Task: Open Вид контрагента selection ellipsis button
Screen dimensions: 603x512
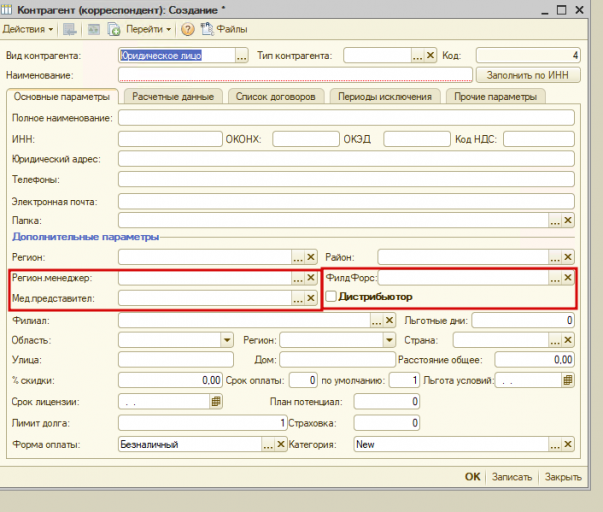Action: point(242,56)
